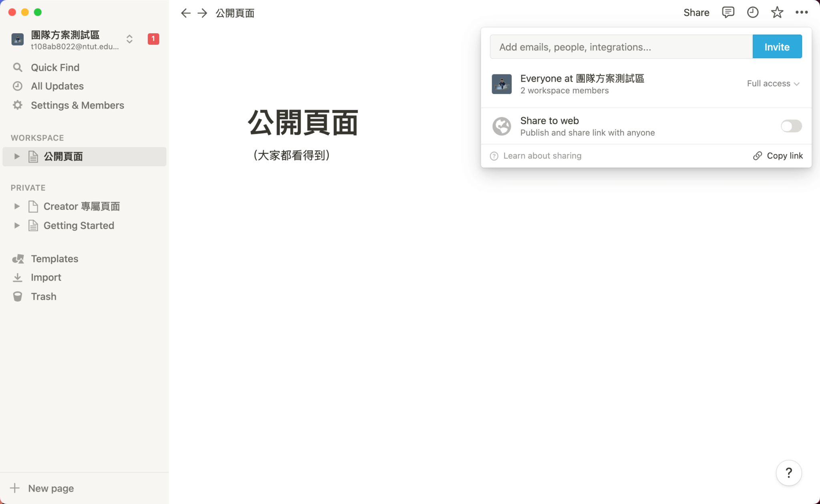Expand the Getting Started page
Screen dimensions: 820x504
(16, 225)
